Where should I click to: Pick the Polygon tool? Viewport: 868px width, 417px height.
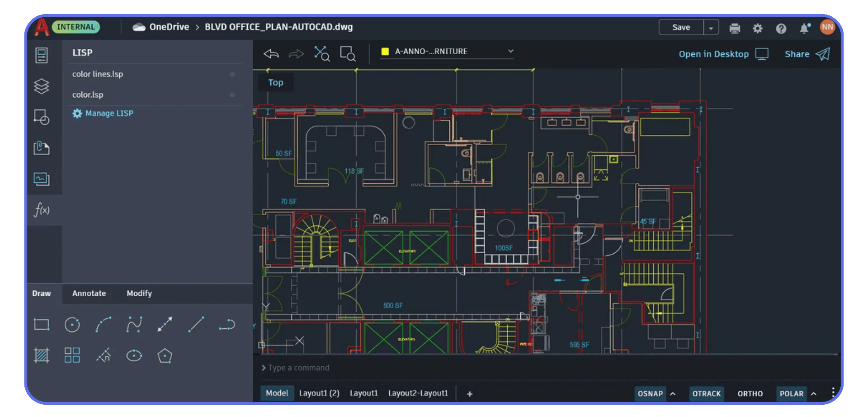click(x=165, y=355)
